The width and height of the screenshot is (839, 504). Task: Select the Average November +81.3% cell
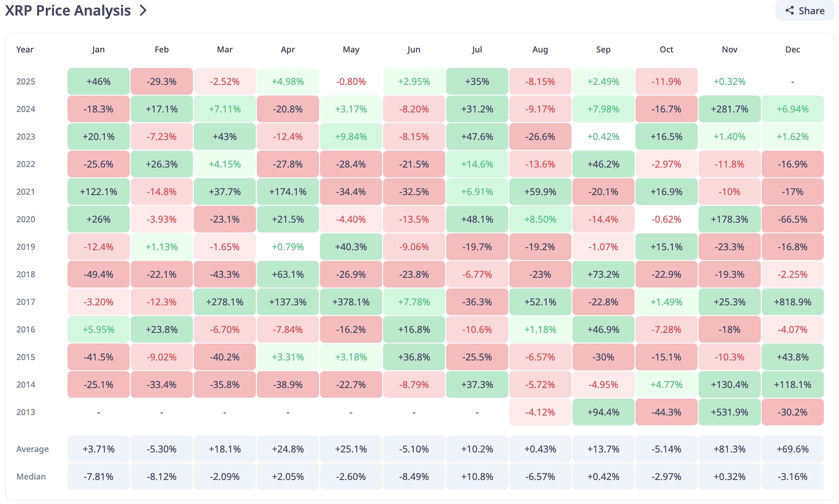click(x=729, y=449)
